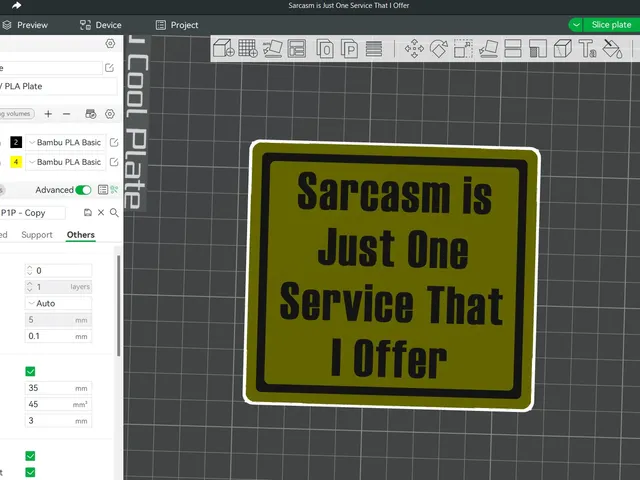Viewport: 640px width, 480px height.
Task: Open the Support settings tab
Action: (x=37, y=235)
